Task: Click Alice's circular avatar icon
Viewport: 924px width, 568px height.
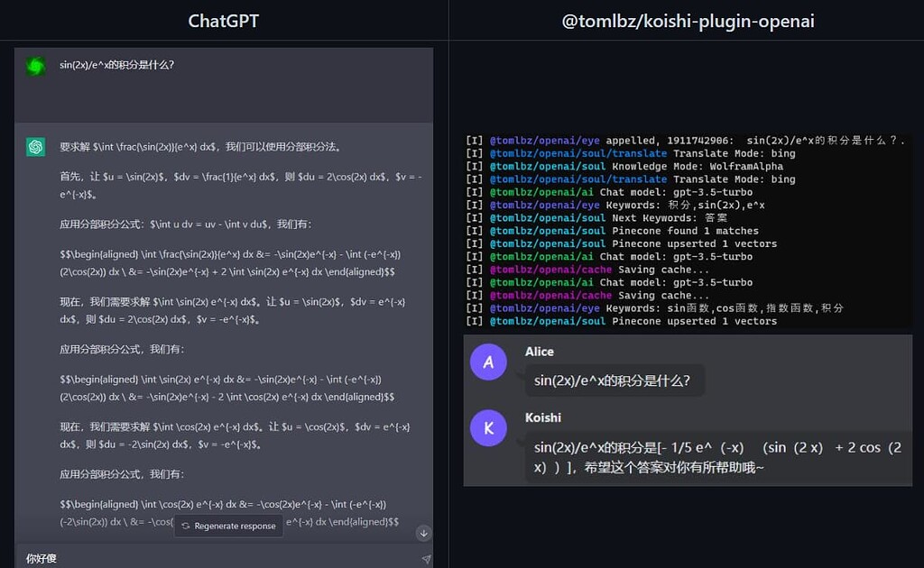Action: pos(488,363)
